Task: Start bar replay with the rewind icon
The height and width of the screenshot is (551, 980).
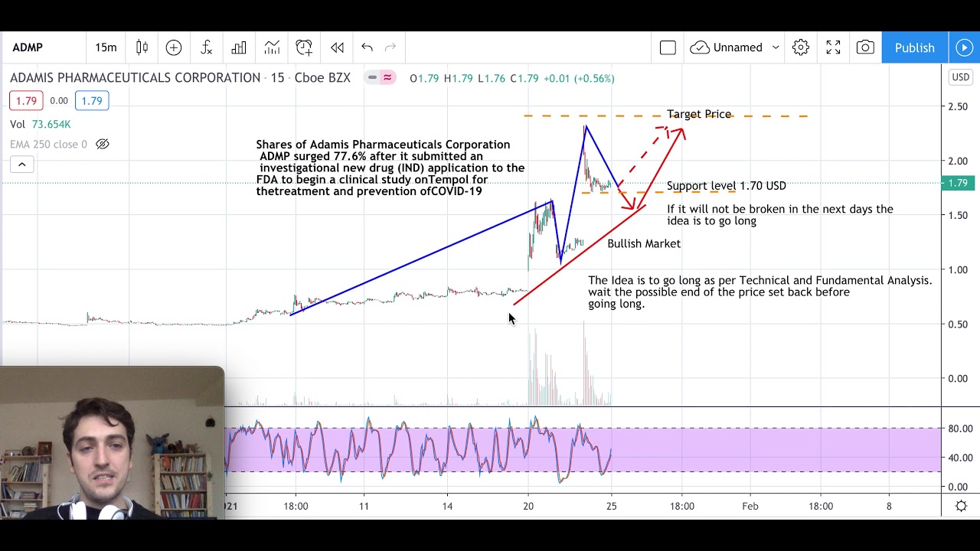Action: tap(337, 47)
